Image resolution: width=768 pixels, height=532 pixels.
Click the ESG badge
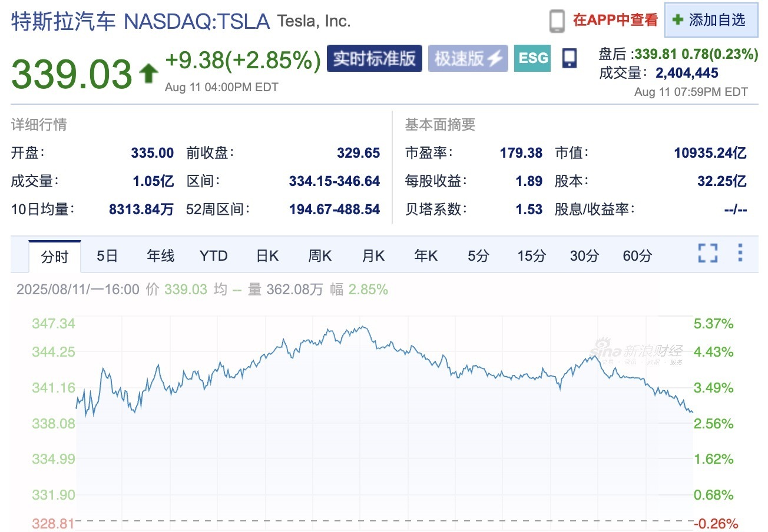532,58
